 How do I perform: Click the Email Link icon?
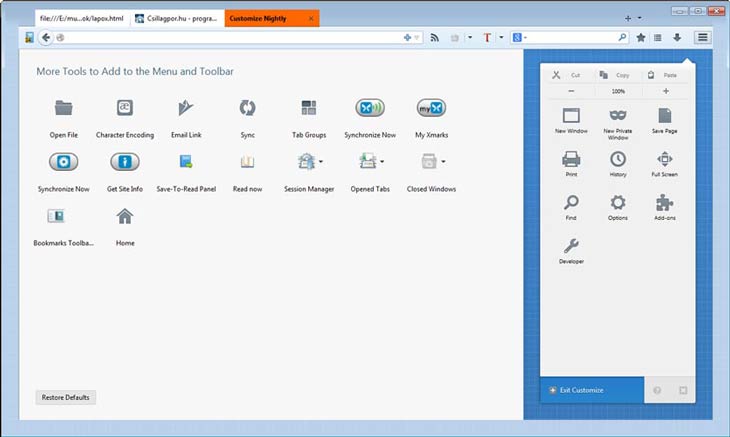click(x=186, y=109)
